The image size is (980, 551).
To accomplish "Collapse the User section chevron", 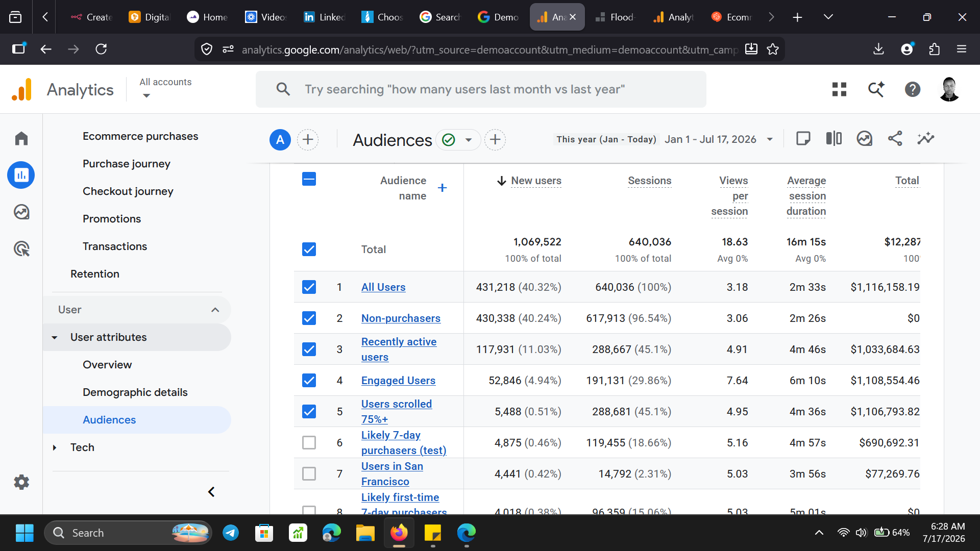I will point(215,310).
